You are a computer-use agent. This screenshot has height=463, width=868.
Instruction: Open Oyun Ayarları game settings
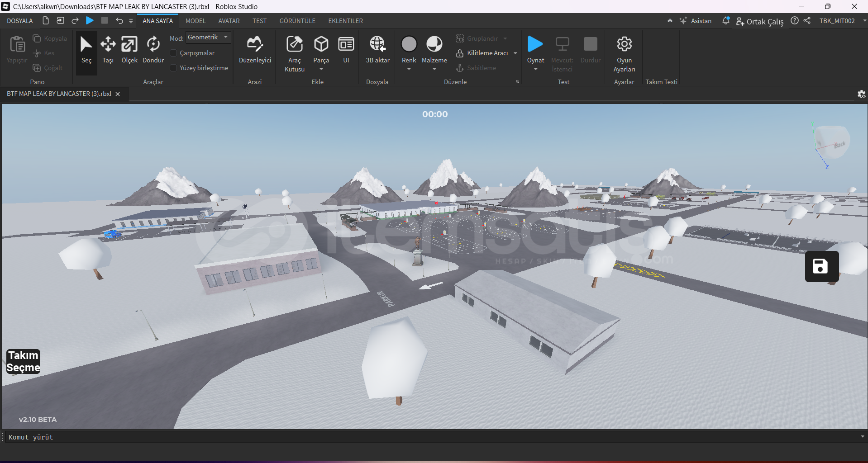625,54
